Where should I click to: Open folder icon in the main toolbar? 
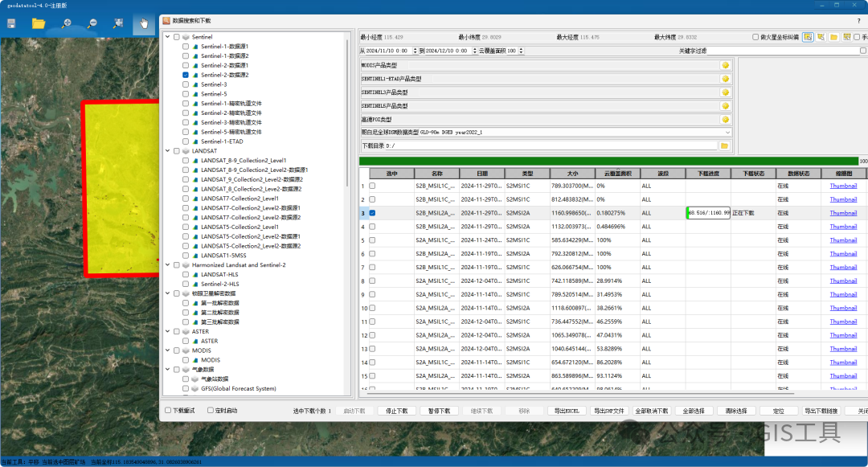(x=39, y=23)
